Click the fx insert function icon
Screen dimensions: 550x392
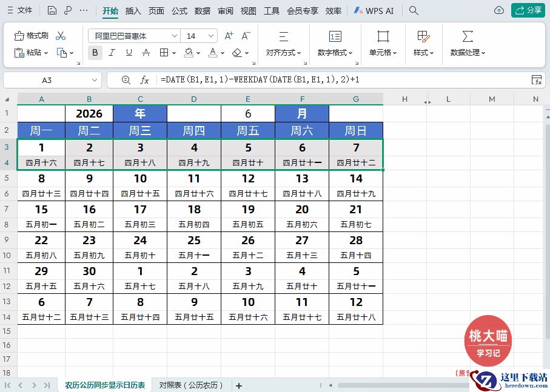coord(144,80)
